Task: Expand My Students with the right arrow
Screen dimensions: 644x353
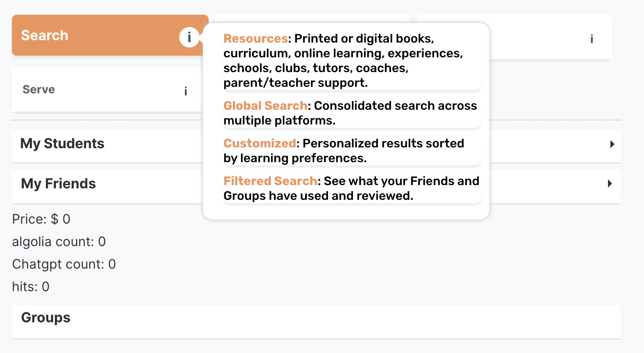Action: [x=612, y=144]
